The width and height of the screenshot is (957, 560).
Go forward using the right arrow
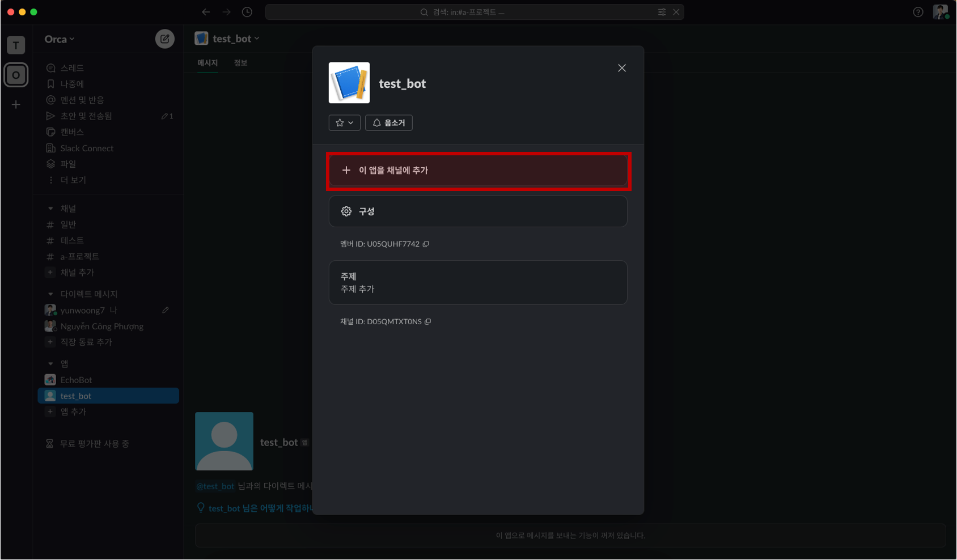[x=226, y=12]
